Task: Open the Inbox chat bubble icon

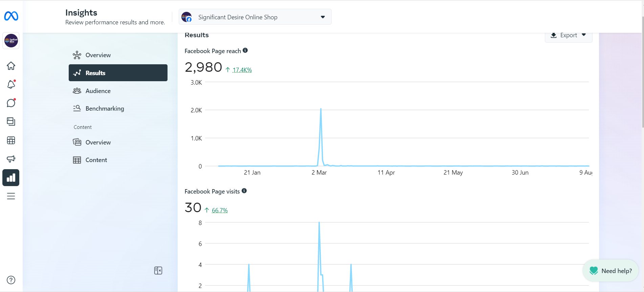Action: (11, 103)
